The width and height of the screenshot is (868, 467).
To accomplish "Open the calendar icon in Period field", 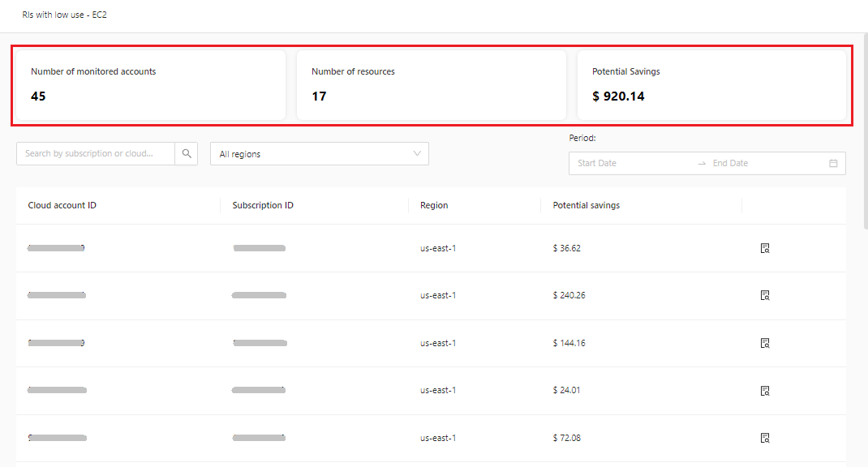I will coord(833,164).
